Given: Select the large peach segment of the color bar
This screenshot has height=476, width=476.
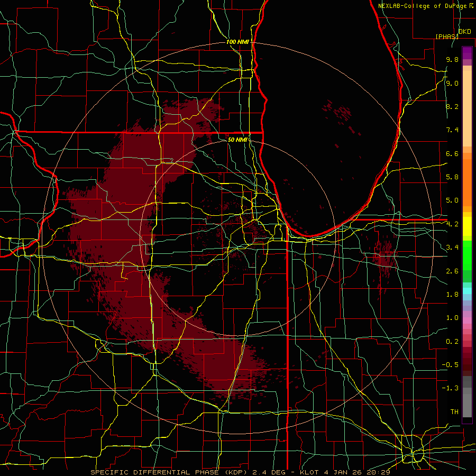Looking at the screenshot, I should [467, 108].
